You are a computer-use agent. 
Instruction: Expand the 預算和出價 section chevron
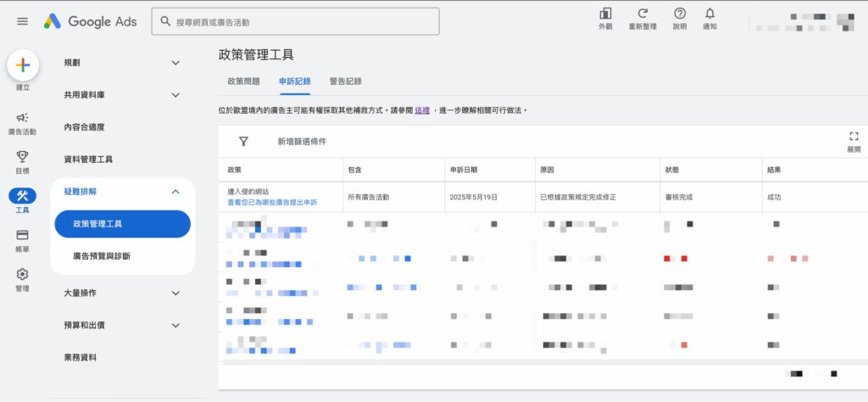[x=175, y=326]
